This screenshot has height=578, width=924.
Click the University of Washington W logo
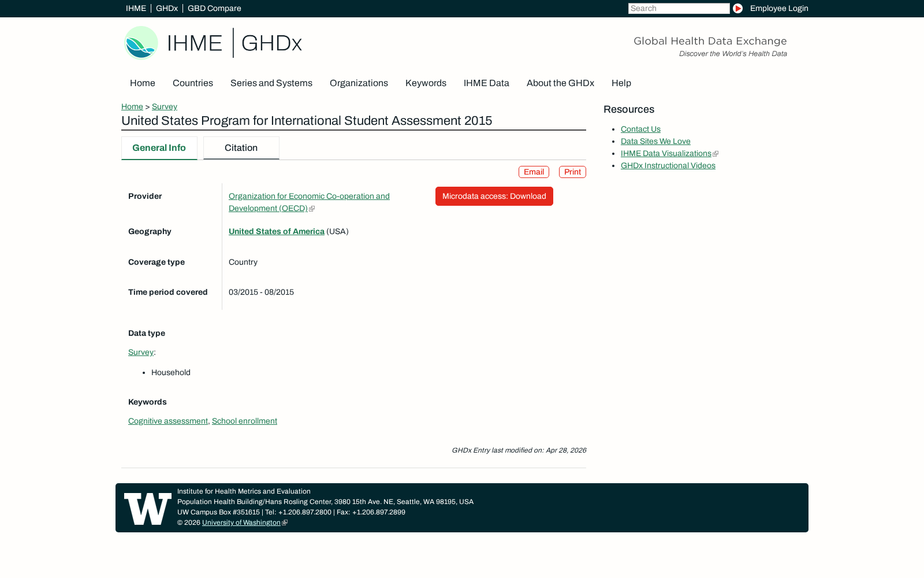coord(148,509)
